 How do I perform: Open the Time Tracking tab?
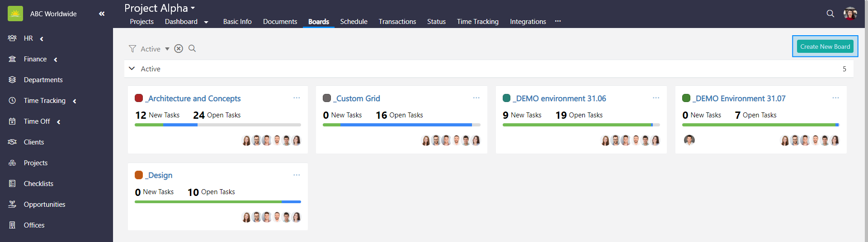click(477, 22)
